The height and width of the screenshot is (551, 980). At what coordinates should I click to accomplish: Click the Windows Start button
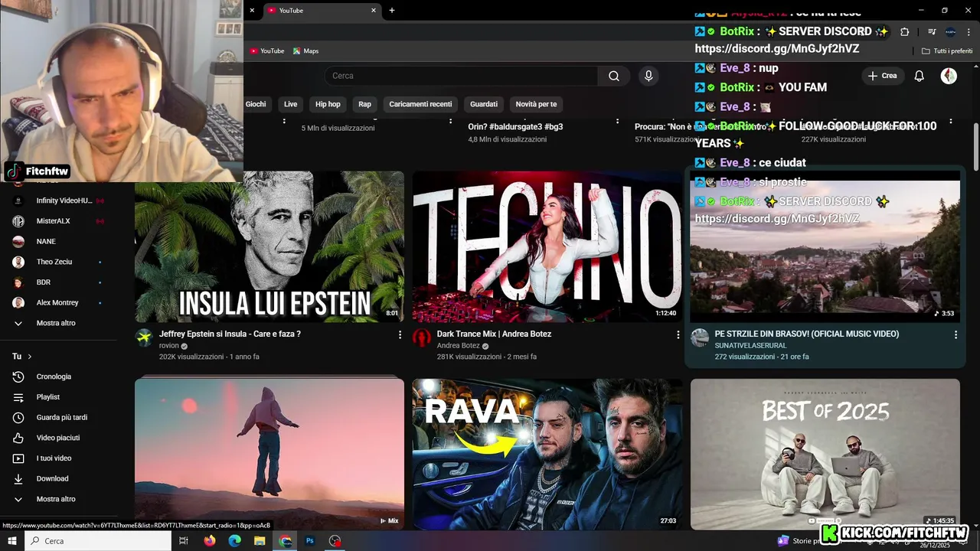pos(12,541)
